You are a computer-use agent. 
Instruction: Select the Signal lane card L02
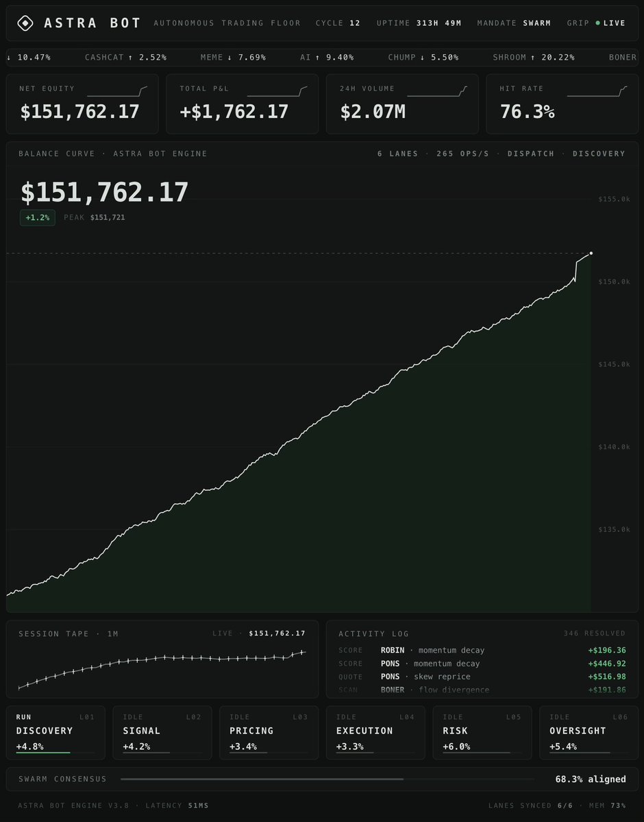162,732
